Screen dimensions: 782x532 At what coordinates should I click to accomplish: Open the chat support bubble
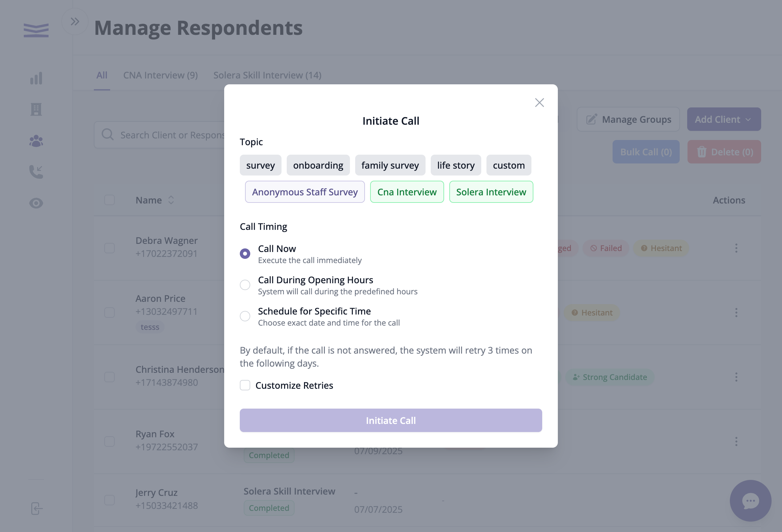[750, 501]
